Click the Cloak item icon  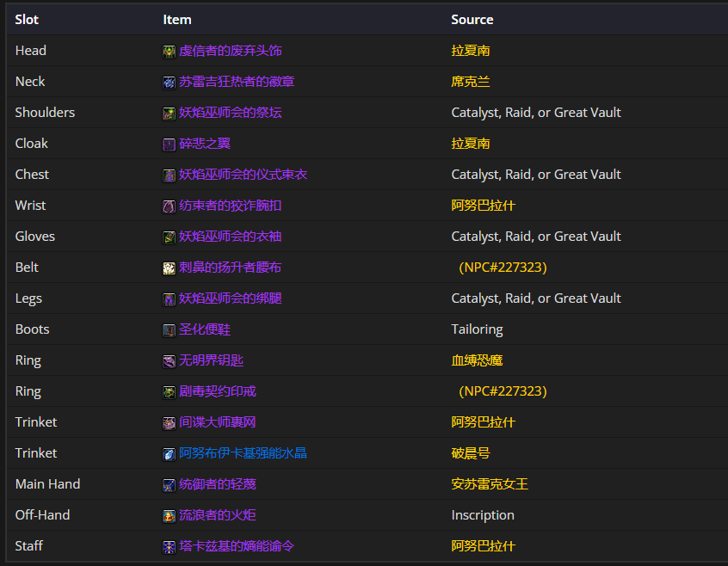tap(170, 145)
